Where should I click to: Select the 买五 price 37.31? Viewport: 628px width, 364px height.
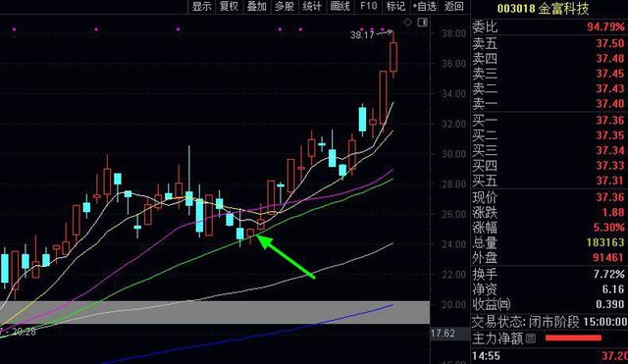click(610, 181)
